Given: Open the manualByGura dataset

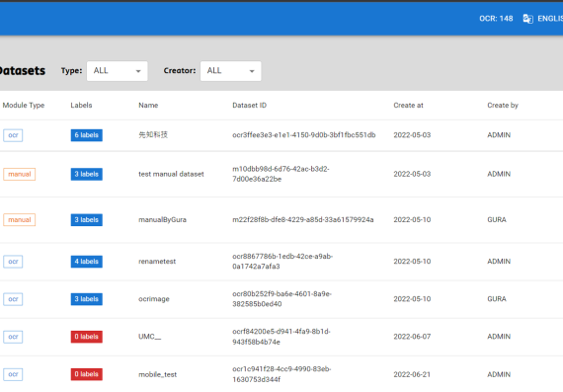Looking at the screenshot, I should 162,219.
